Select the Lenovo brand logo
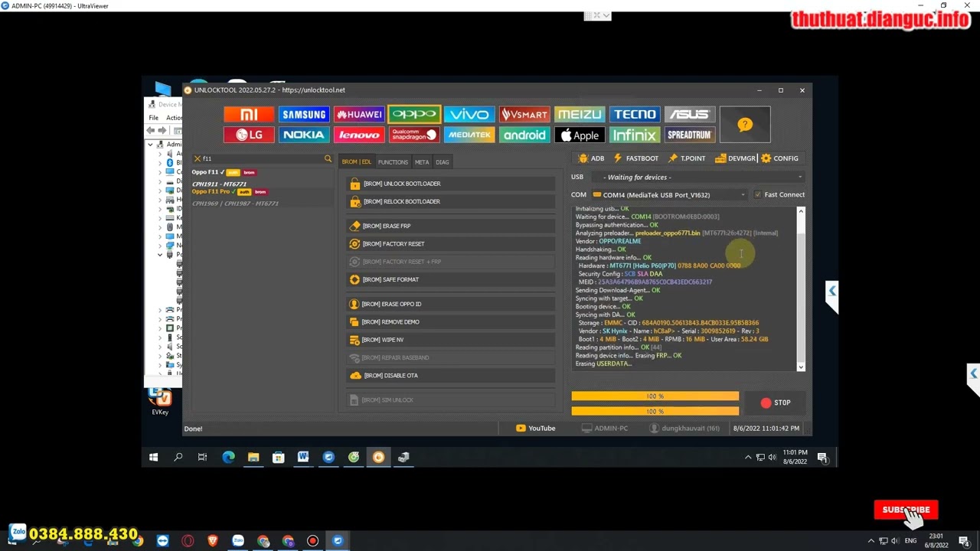The image size is (980, 551). tap(359, 135)
